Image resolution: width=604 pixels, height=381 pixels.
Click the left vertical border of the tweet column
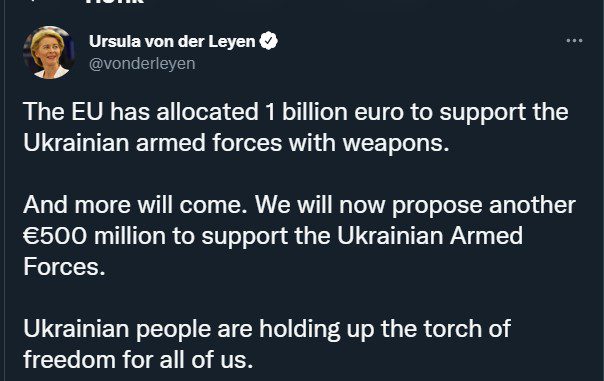(x=4, y=190)
